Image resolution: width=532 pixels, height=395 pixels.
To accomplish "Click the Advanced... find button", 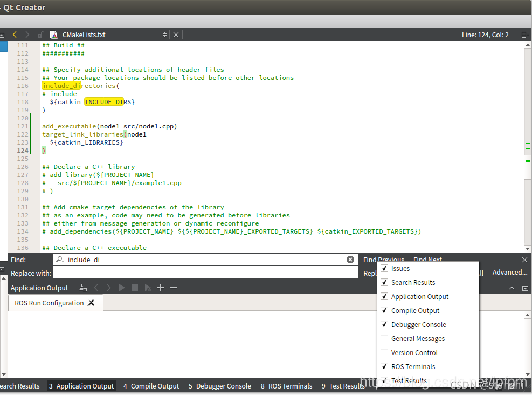I will point(509,273).
